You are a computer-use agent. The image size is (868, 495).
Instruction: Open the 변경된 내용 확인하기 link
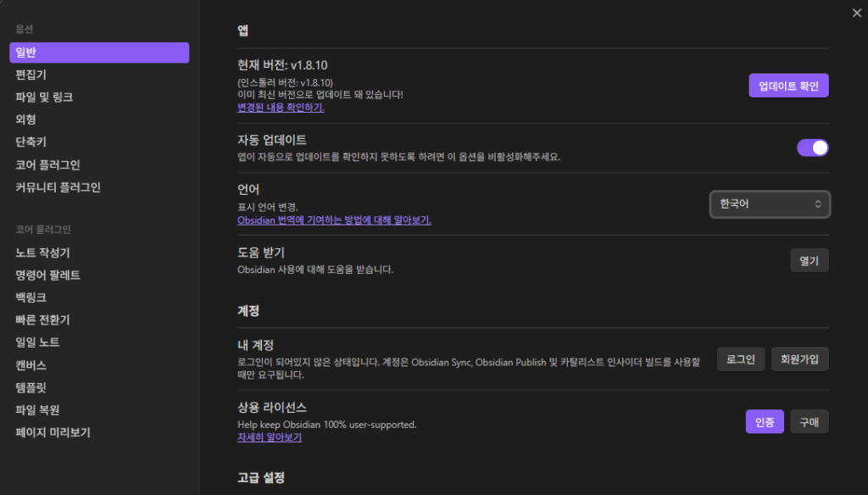pos(281,108)
